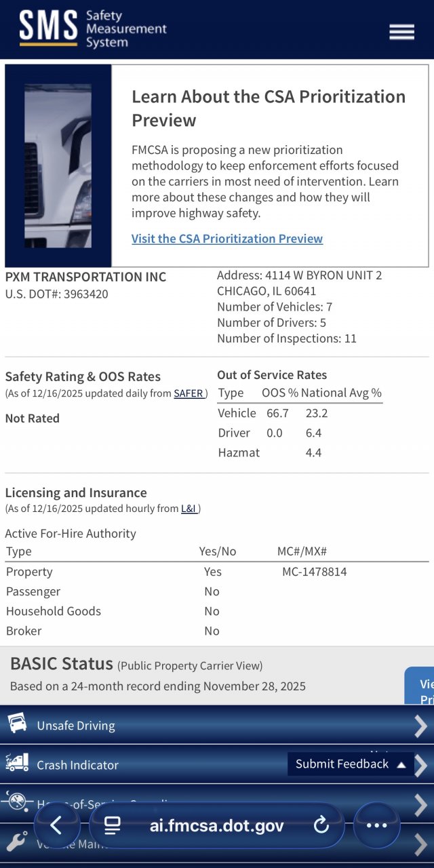The width and height of the screenshot is (434, 868).
Task: Open the SAFER link
Action: (189, 393)
